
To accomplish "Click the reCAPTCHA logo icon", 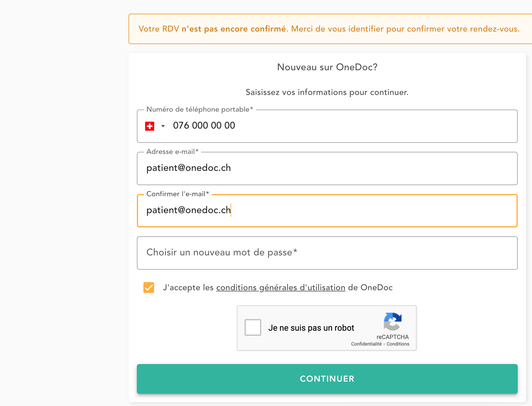I will coord(393,321).
